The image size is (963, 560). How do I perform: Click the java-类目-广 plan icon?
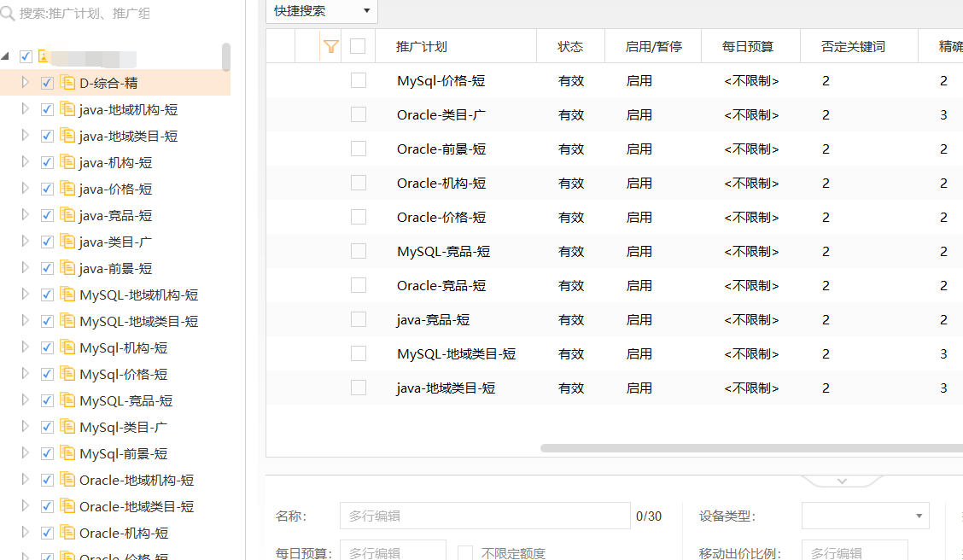67,241
